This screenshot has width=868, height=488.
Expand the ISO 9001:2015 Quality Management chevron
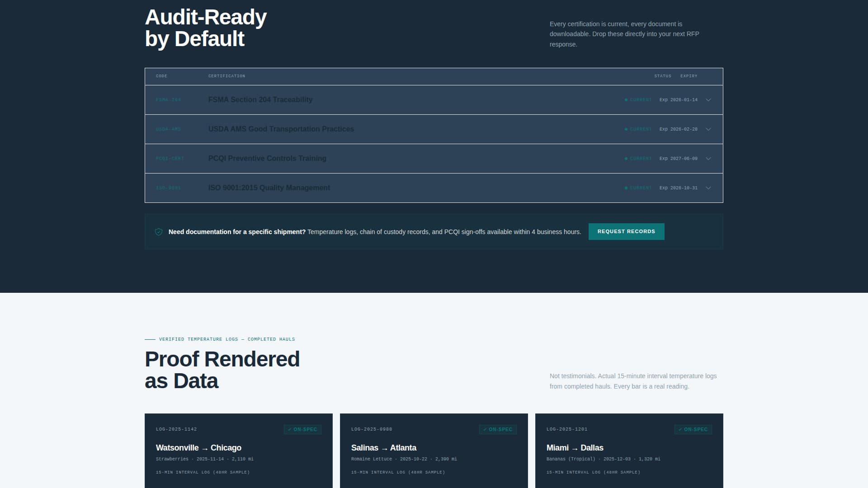[x=708, y=188]
